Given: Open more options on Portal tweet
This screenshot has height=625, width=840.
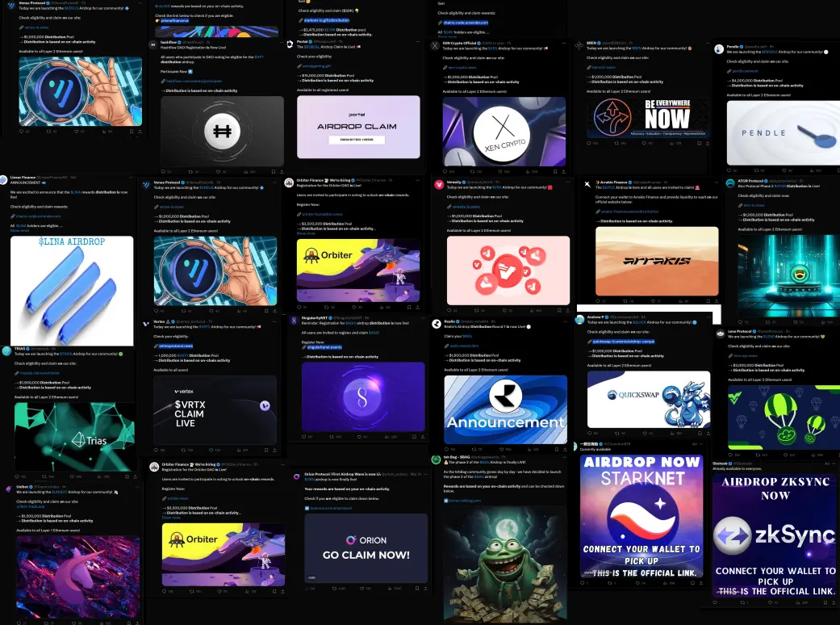Looking at the screenshot, I should point(416,41).
